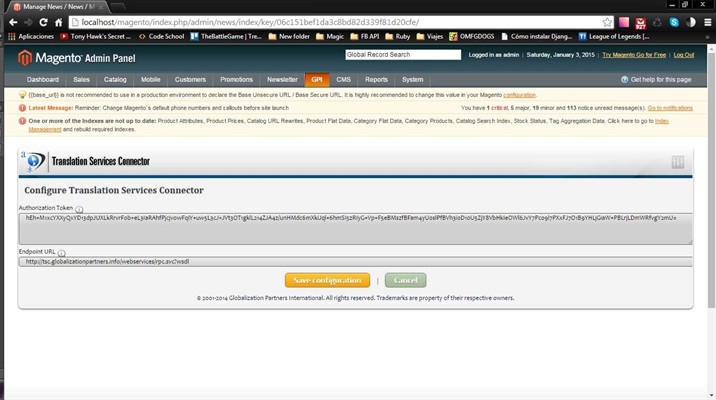Click the Endpoint URL input field
716x400 pixels.
point(355,262)
